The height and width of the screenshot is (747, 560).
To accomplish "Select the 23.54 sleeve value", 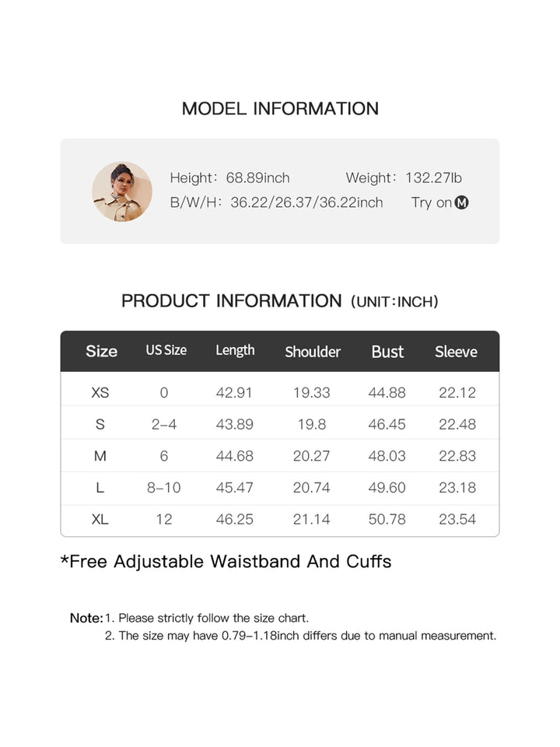I will (457, 519).
